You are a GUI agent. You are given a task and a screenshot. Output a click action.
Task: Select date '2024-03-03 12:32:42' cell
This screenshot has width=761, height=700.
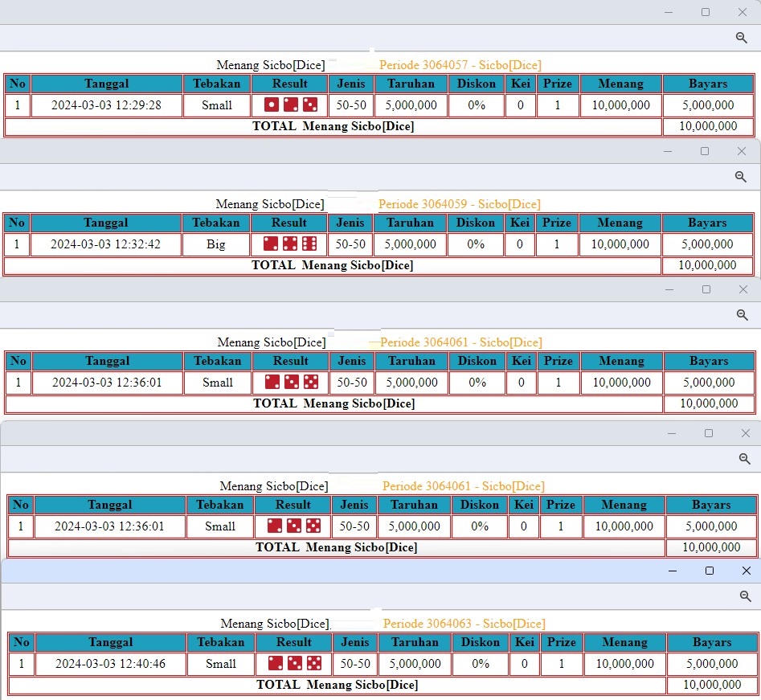pyautogui.click(x=105, y=244)
